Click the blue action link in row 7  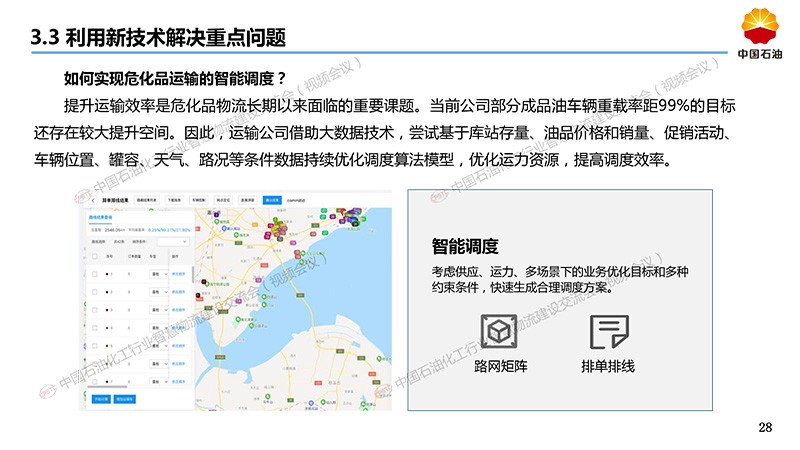point(179,382)
